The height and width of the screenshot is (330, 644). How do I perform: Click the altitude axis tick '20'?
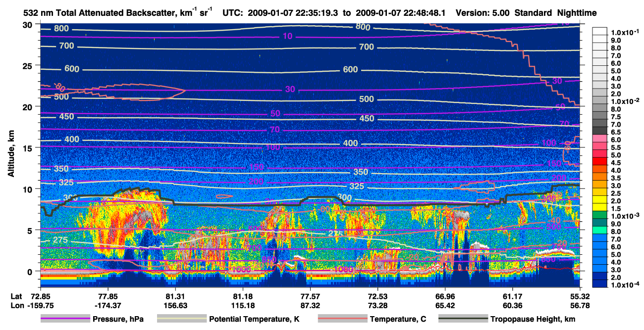click(x=28, y=107)
